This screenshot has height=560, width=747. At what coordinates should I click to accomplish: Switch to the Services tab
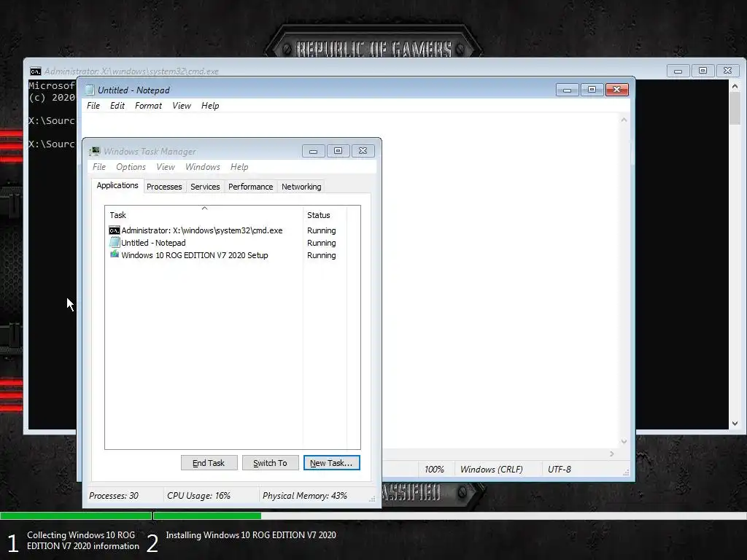click(205, 187)
